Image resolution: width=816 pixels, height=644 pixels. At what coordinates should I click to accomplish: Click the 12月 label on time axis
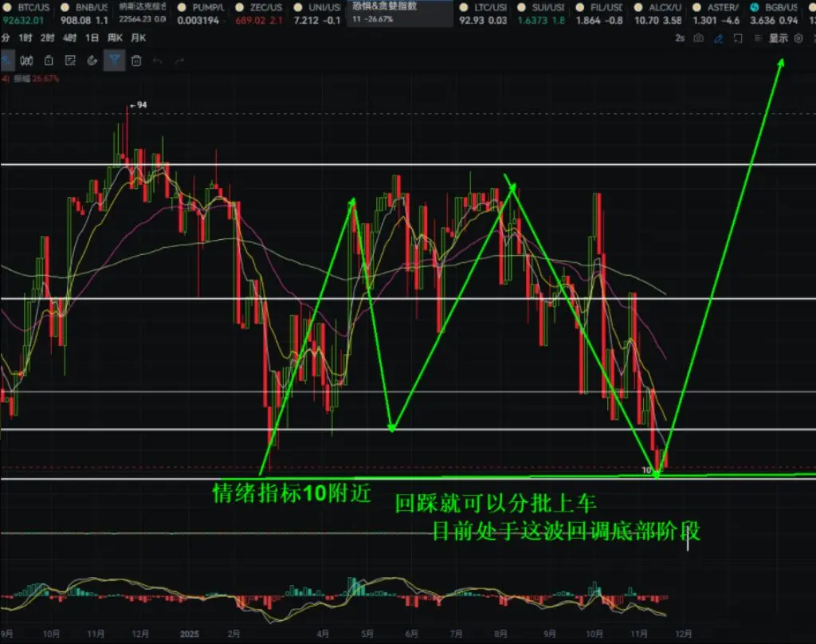coord(683,634)
